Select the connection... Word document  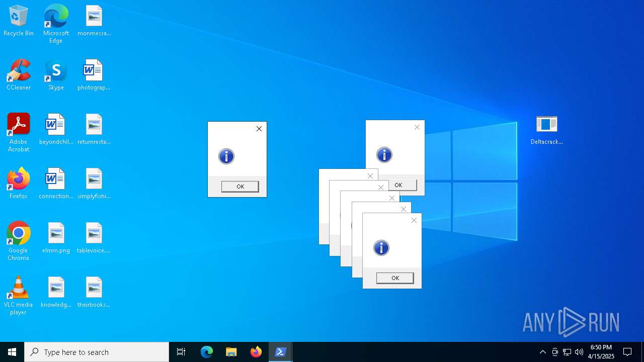(56, 184)
